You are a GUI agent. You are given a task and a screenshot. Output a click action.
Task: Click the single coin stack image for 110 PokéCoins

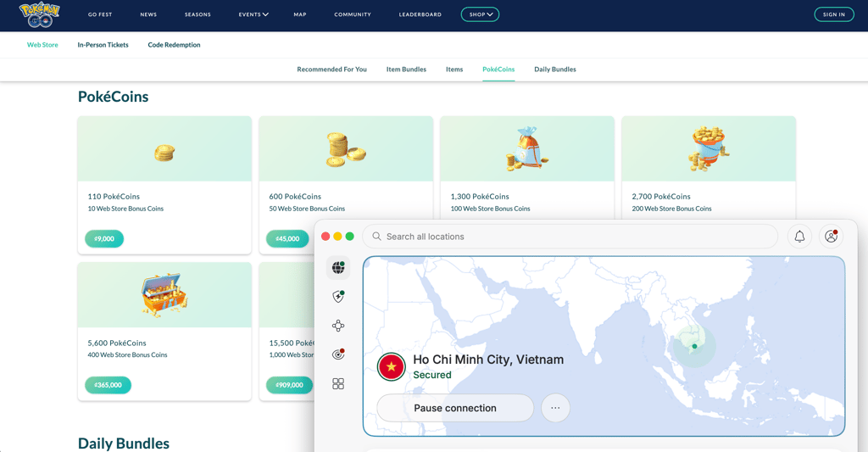(x=164, y=153)
